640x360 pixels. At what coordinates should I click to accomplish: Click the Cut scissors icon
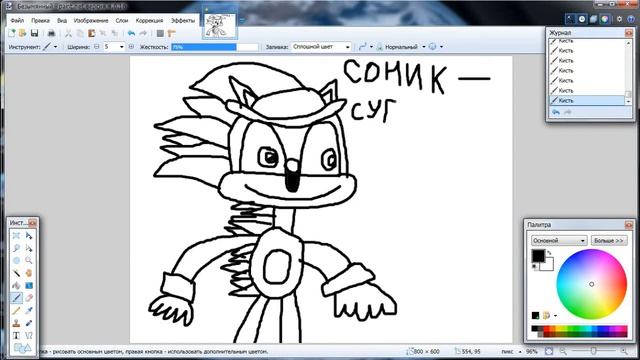pyautogui.click(x=69, y=33)
